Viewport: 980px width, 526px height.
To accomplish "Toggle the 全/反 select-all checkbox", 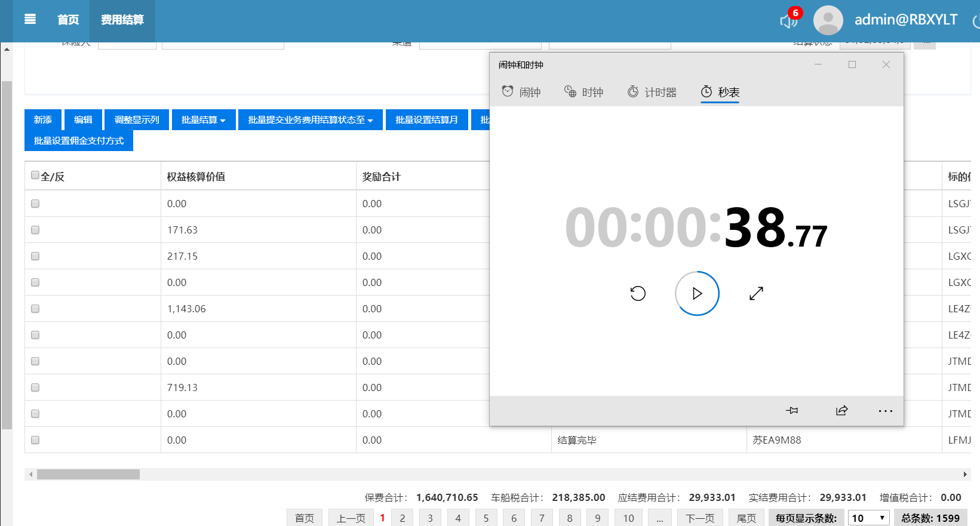I will click(x=35, y=176).
